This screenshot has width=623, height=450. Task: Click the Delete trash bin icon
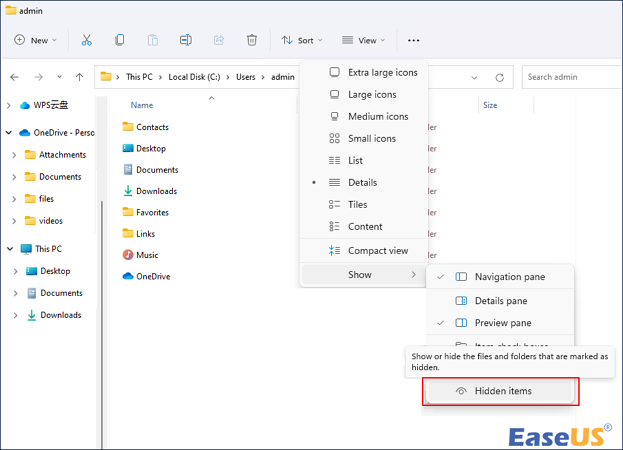(x=252, y=40)
